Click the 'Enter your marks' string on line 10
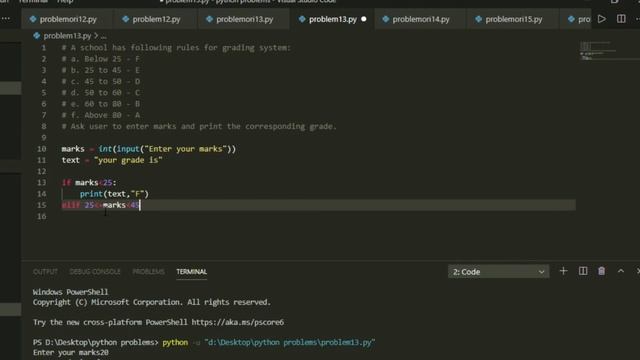Viewport: 640px width, 360px height. click(186, 149)
